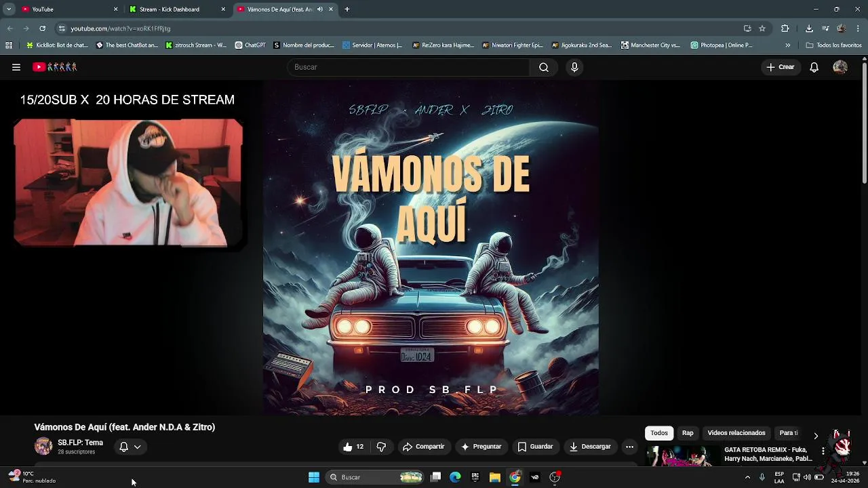The height and width of the screenshot is (488, 868).
Task: Open volume control in system tray
Action: click(x=807, y=477)
